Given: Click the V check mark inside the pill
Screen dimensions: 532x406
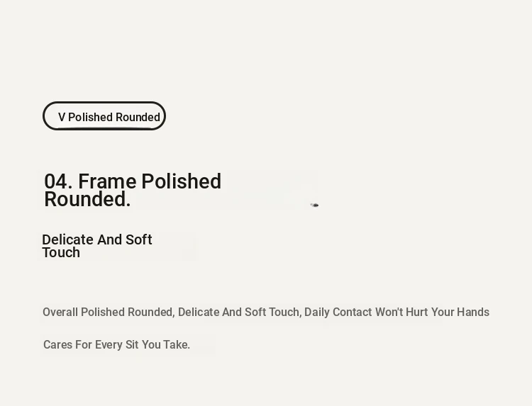Looking at the screenshot, I should tap(62, 117).
